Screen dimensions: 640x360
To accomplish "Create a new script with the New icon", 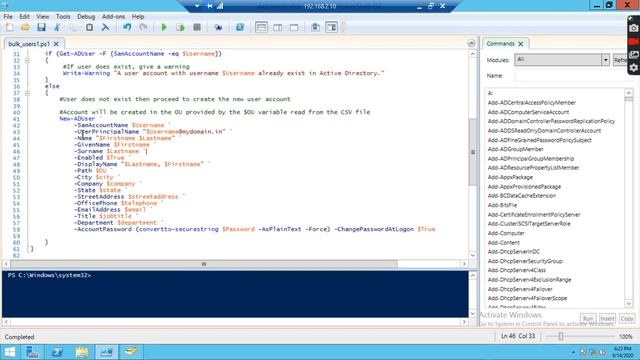I will pos(9,27).
